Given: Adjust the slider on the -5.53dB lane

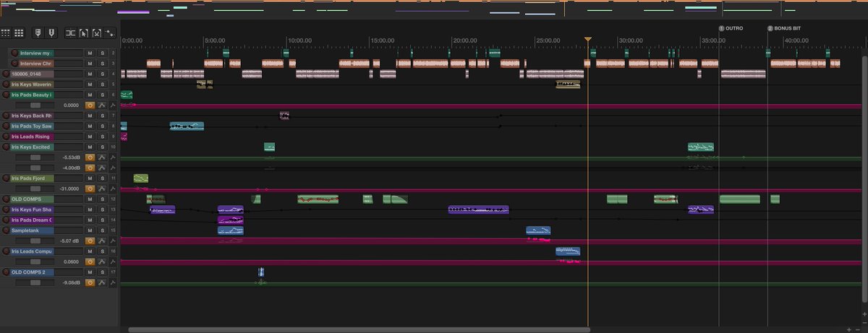Looking at the screenshot, I should coord(35,157).
